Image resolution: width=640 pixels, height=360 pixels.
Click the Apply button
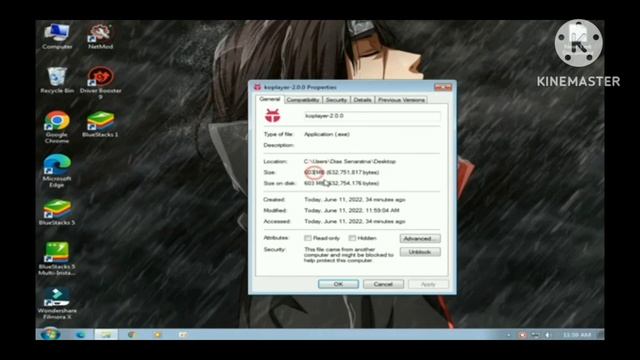coord(428,284)
